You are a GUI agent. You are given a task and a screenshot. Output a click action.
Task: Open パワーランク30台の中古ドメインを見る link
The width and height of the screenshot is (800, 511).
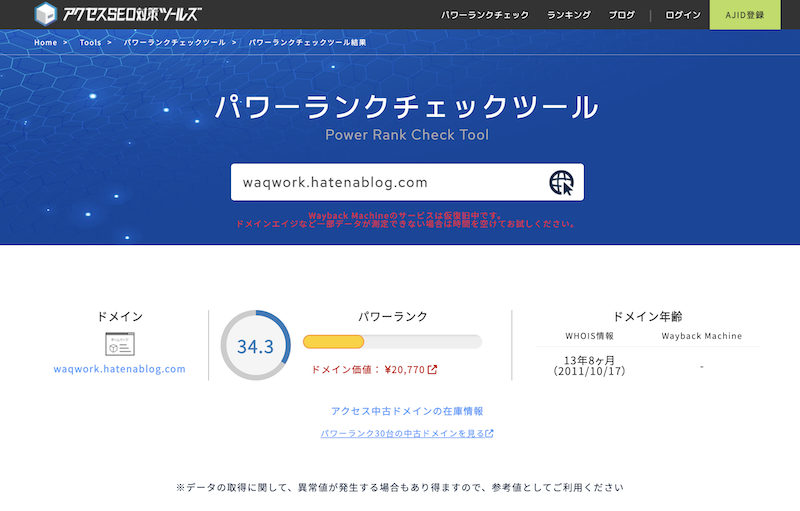[403, 433]
